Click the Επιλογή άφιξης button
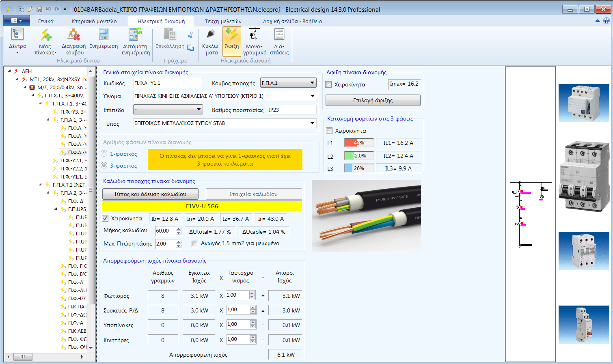The height and width of the screenshot is (364, 613). (x=372, y=100)
